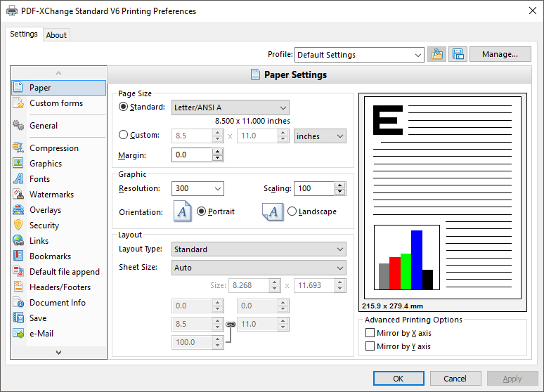544x392 pixels.
Task: Open the Profile Default Settings dropdown
Action: [359, 55]
